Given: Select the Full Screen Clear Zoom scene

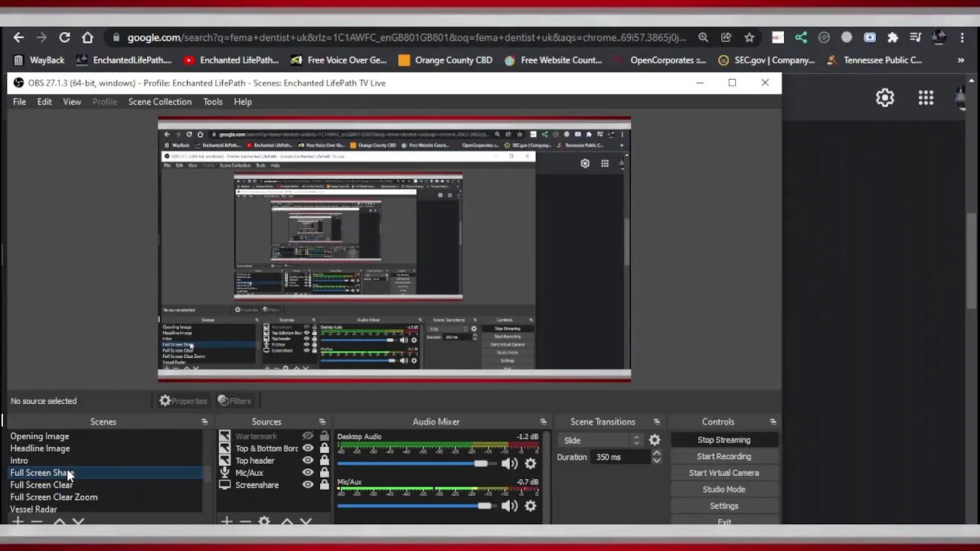Looking at the screenshot, I should 54,497.
